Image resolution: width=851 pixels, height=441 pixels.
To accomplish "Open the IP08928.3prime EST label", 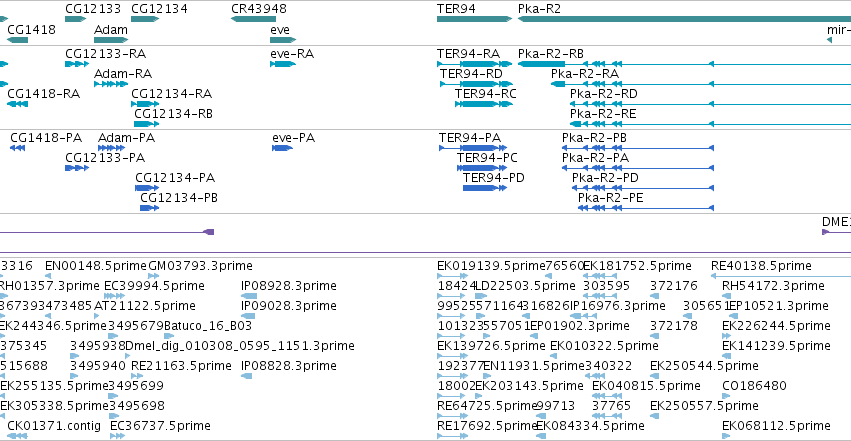I will point(289,286).
